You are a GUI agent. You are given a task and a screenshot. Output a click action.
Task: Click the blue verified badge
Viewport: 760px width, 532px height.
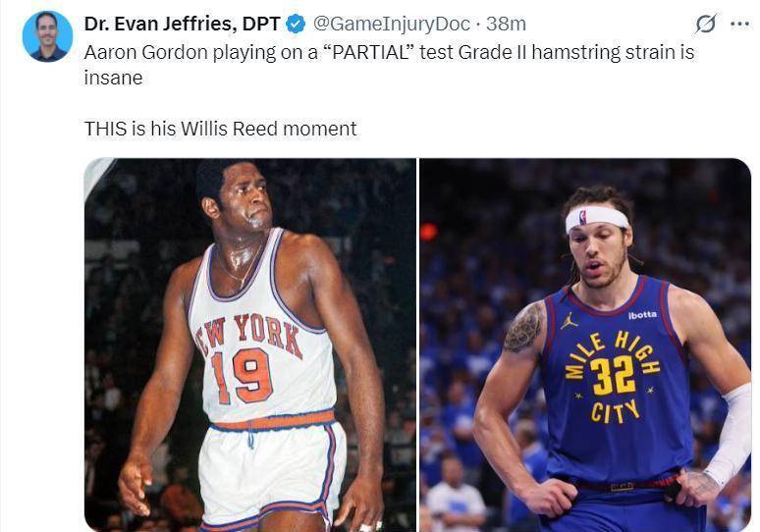click(296, 24)
